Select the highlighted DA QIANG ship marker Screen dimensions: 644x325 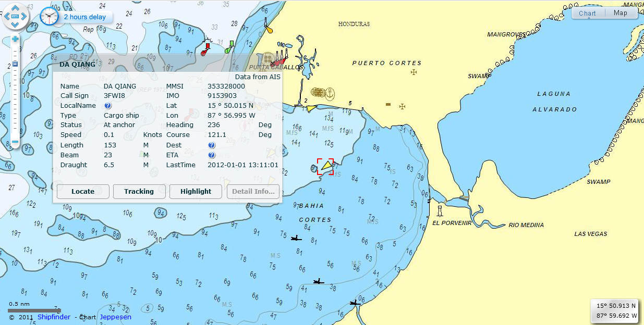[x=325, y=166]
